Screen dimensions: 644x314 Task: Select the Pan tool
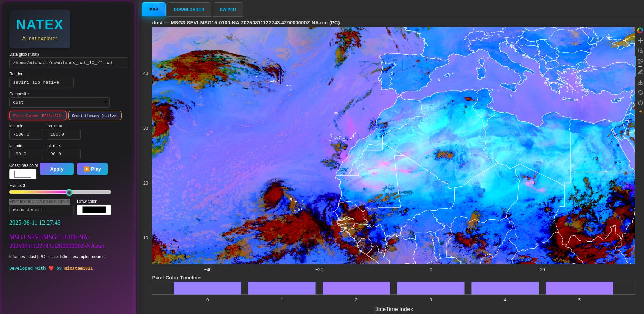click(640, 40)
